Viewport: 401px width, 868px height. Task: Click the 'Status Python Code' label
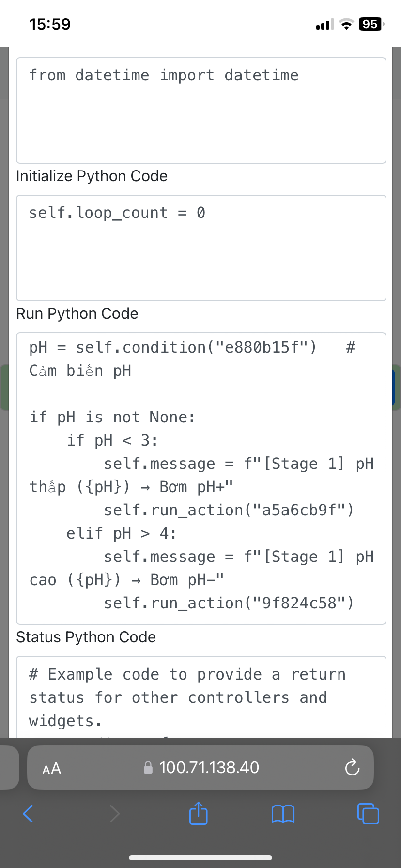coord(86,637)
